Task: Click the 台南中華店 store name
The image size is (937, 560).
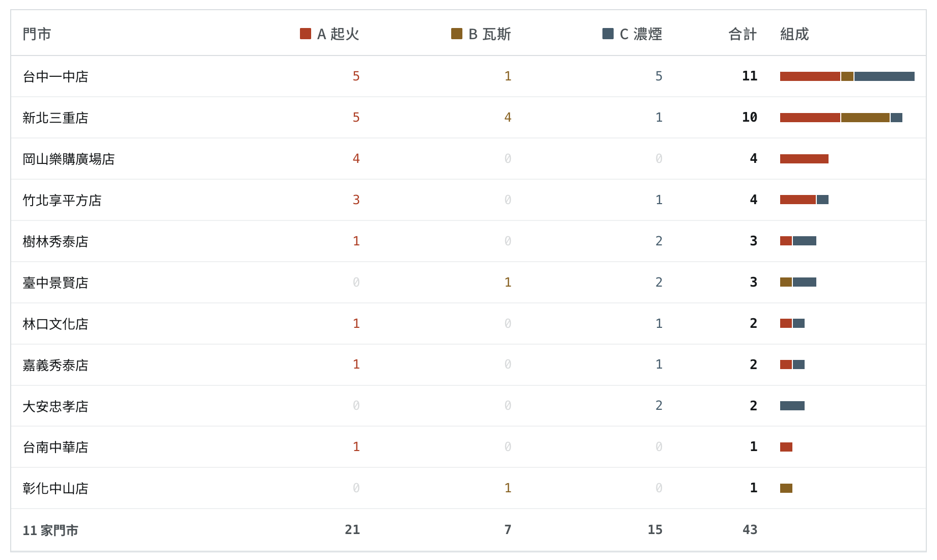Action: click(56, 447)
